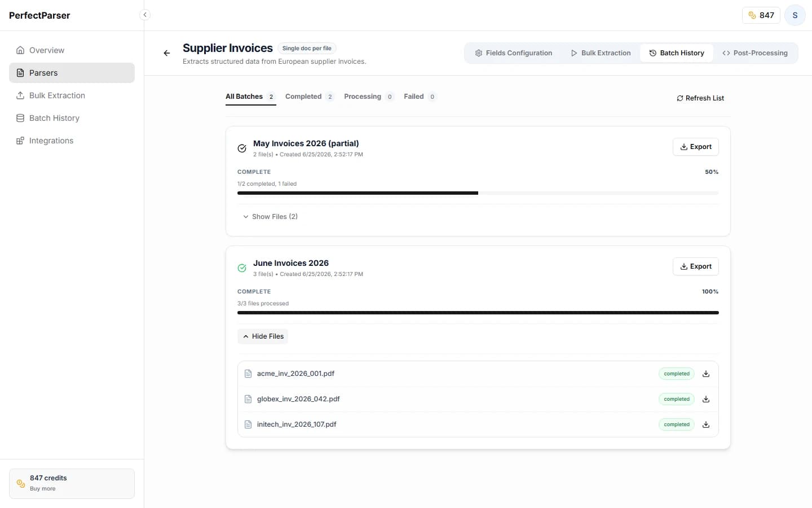Click June Invoices green check icon

[242, 268]
